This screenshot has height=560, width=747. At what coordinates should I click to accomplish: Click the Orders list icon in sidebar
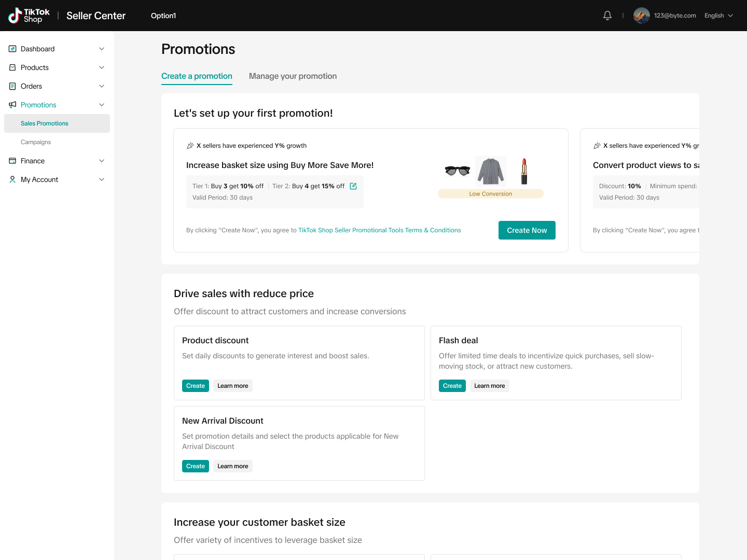tap(12, 86)
